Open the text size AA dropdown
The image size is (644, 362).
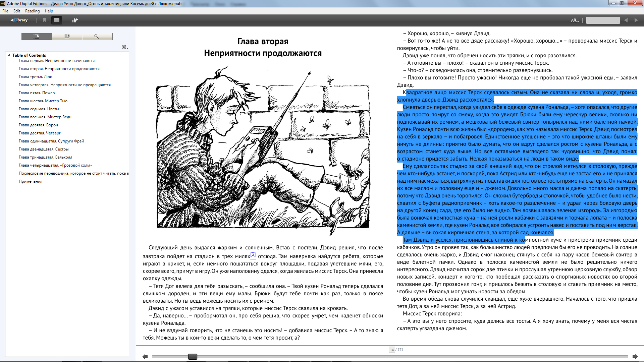pyautogui.click(x=575, y=20)
